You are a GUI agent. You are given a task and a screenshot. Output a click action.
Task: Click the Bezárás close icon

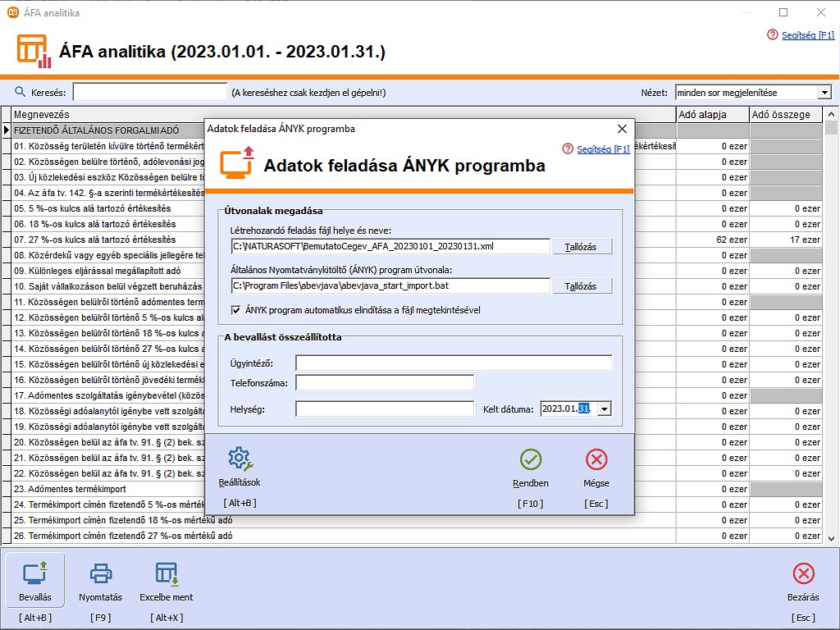(804, 573)
